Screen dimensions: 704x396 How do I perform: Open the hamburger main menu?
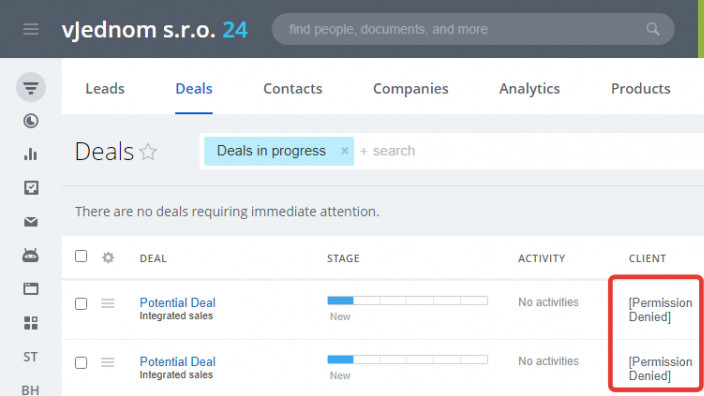pyautogui.click(x=31, y=29)
